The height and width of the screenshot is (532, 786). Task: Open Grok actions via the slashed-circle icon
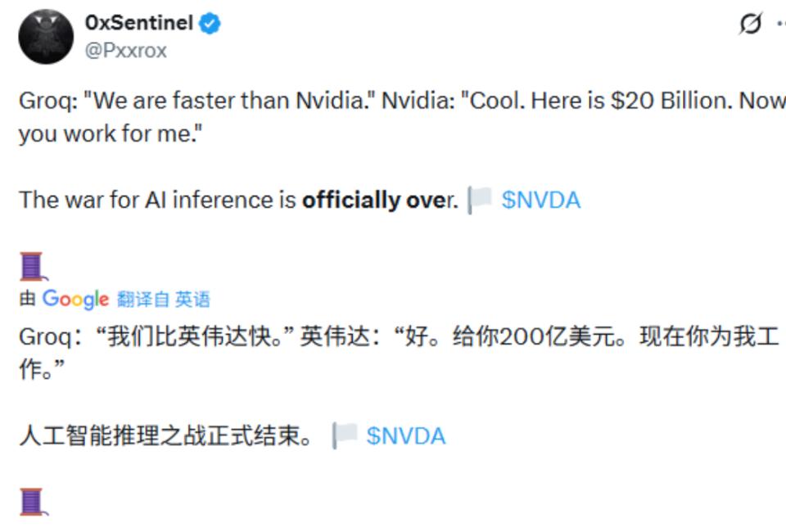click(750, 24)
